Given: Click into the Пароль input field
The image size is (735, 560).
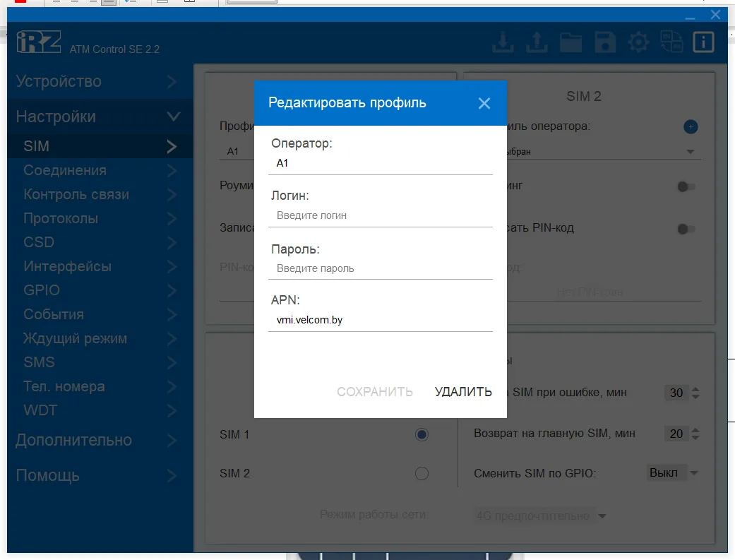Looking at the screenshot, I should point(380,269).
